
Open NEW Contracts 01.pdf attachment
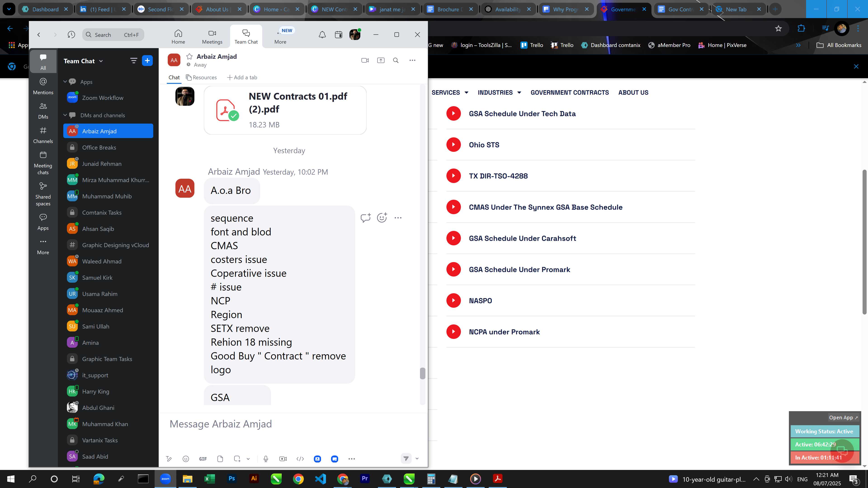tap(285, 110)
